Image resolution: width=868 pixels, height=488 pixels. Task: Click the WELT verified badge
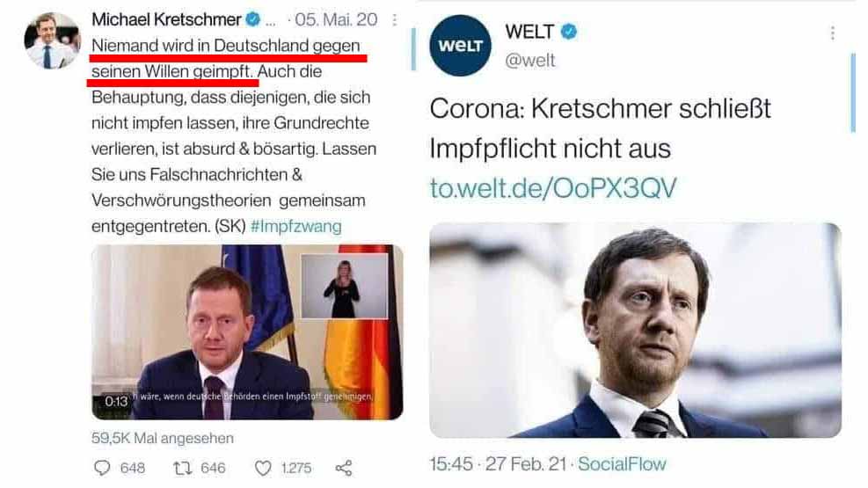[x=568, y=32]
